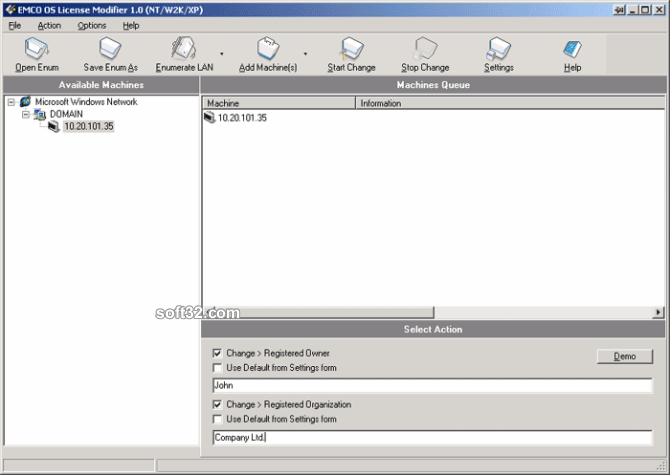Open Add Machine(s) dropdown arrow
The image size is (670, 475).
pyautogui.click(x=305, y=54)
